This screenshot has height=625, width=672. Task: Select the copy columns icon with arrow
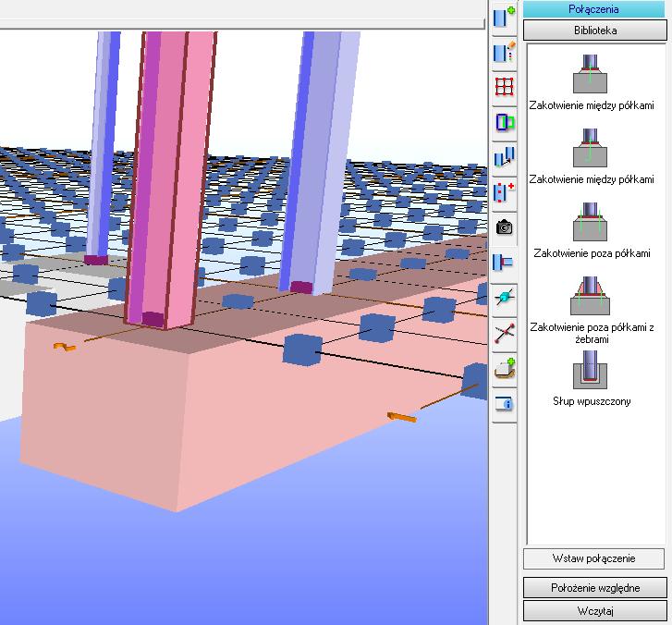coord(504,157)
